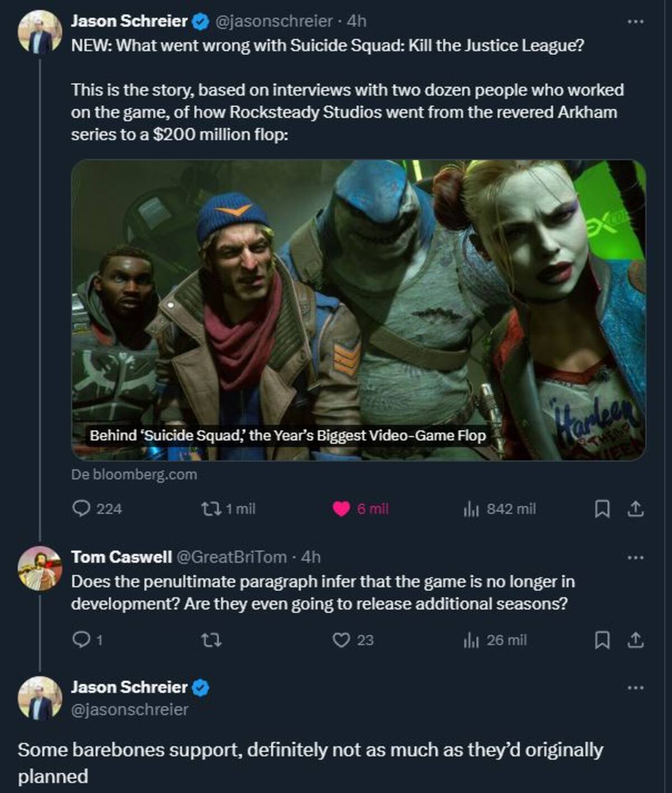Retweet Jason Schreier's Suicide Squad post
Viewport: 672px width, 793px height.
[x=228, y=509]
